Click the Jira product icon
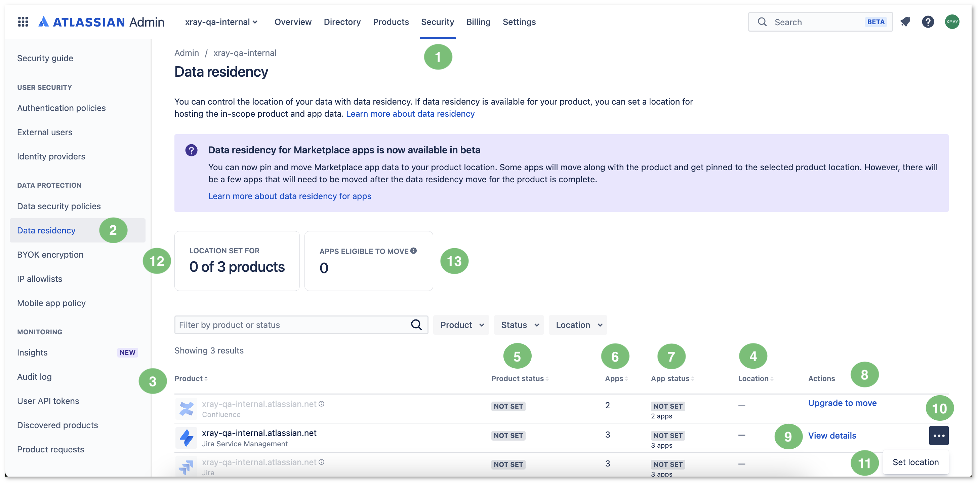This screenshot has height=485, width=980. [x=187, y=467]
